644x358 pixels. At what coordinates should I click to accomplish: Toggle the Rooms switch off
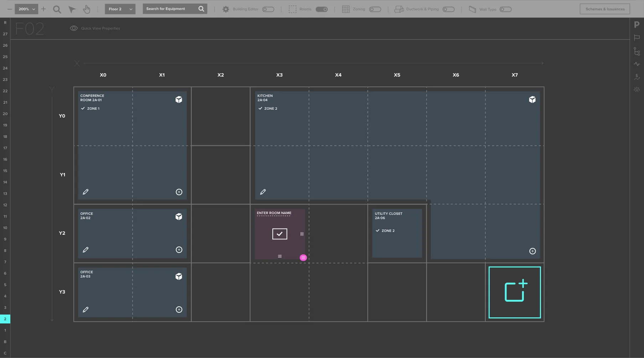click(x=322, y=9)
